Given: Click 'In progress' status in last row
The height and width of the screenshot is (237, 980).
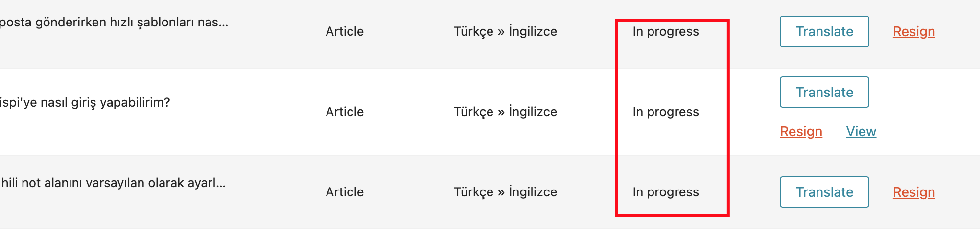Looking at the screenshot, I should click(x=666, y=192).
